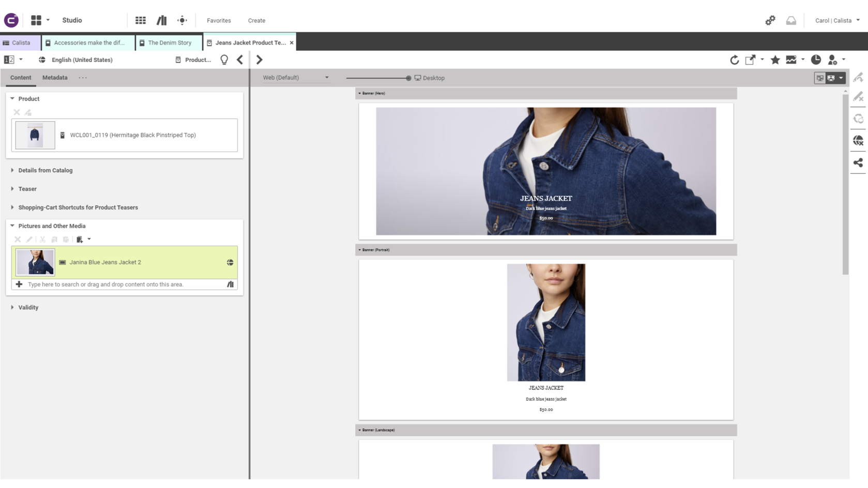Open WCL001_0119 Hermitage Black Pinstriped Top
The image size is (868, 488).
125,135
